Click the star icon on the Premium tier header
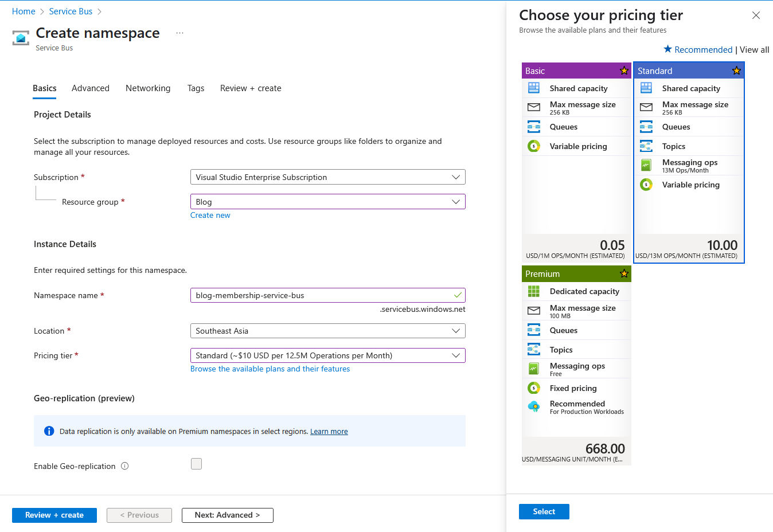 pyautogui.click(x=624, y=273)
